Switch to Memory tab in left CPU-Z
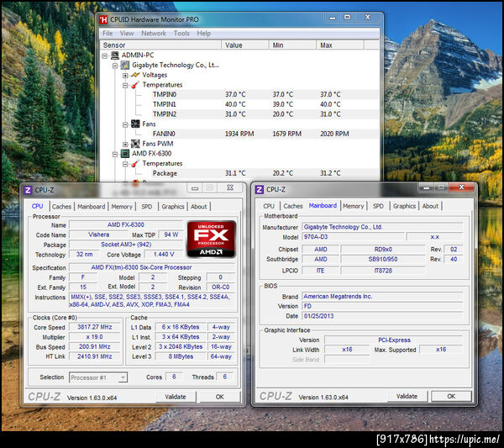This screenshot has width=504, height=448. pyautogui.click(x=122, y=207)
